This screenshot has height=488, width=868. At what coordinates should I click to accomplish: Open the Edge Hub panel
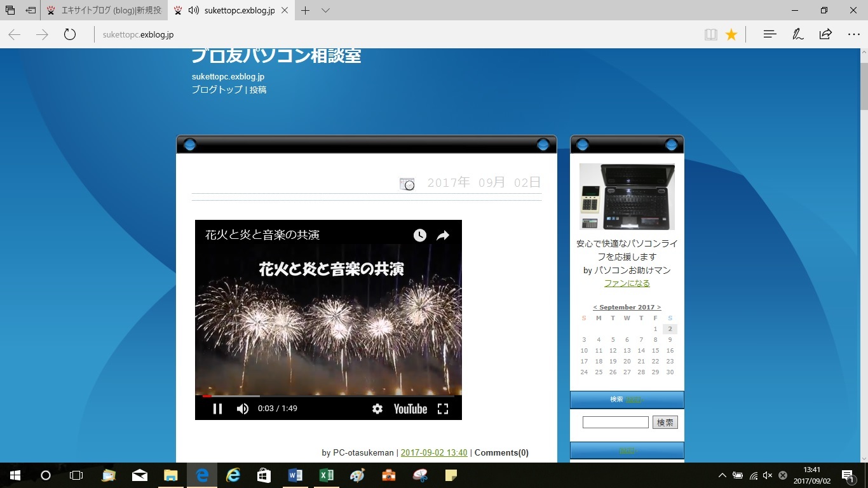[x=770, y=34]
